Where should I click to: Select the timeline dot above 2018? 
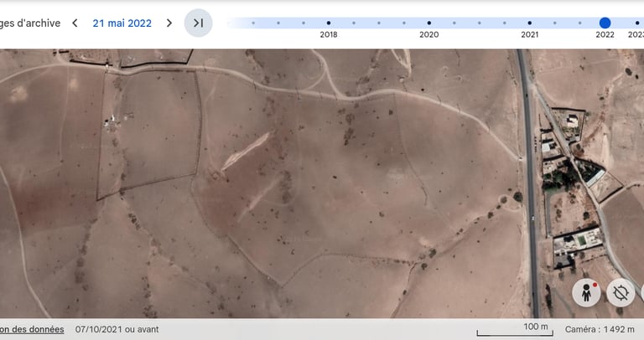tap(329, 23)
